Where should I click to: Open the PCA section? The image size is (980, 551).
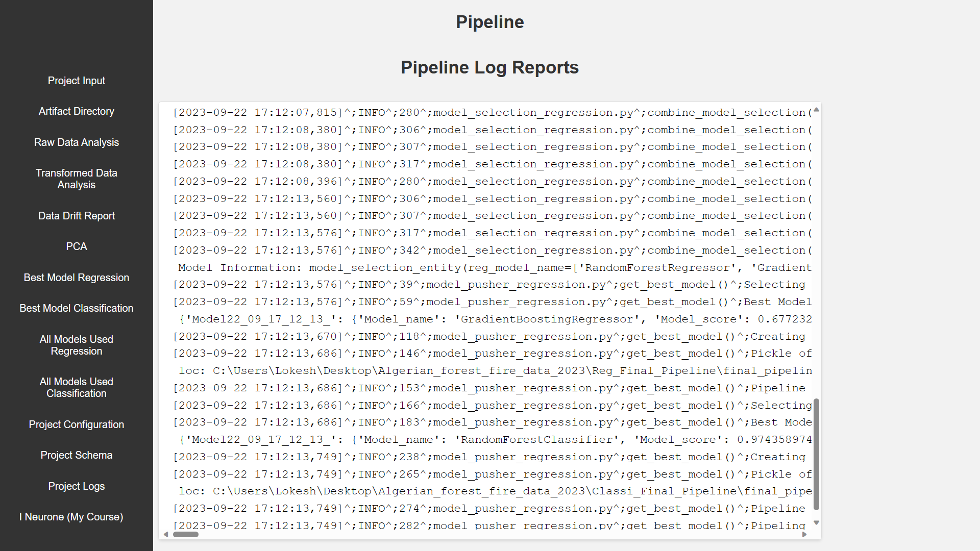coord(76,246)
